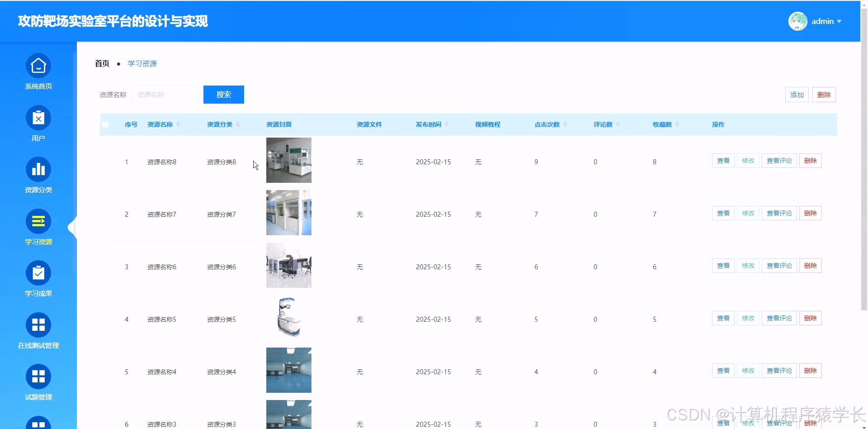This screenshot has height=429, width=868.
Task: Click 查看评论 for 资源名称4 row
Action: [x=779, y=371]
